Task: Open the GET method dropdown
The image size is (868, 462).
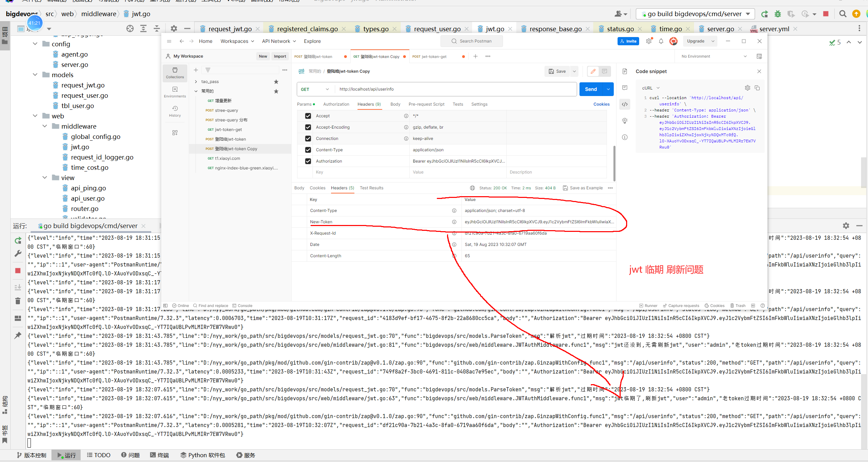Action: (315, 89)
